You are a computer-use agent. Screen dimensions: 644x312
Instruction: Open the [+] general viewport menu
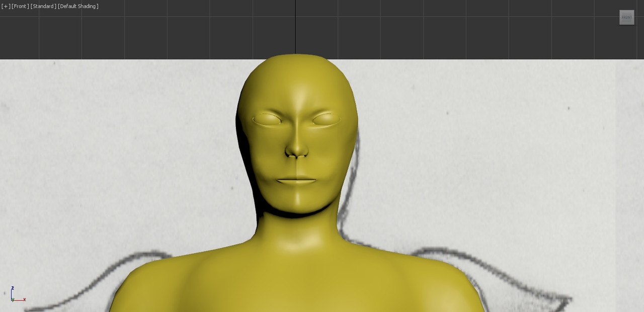point(6,6)
